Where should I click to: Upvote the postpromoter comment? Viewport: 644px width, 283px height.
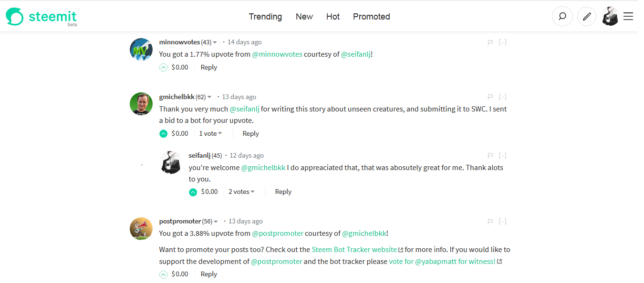(164, 274)
